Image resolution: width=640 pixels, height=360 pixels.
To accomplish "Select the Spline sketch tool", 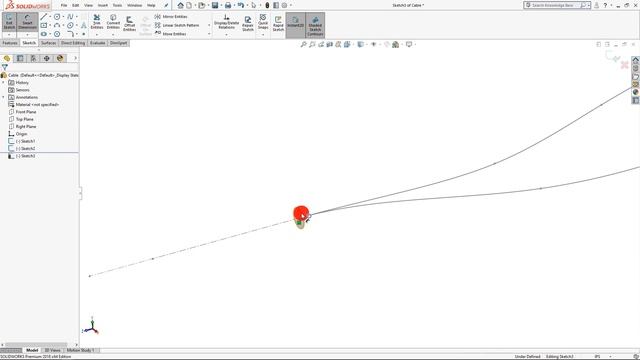I will (70, 17).
